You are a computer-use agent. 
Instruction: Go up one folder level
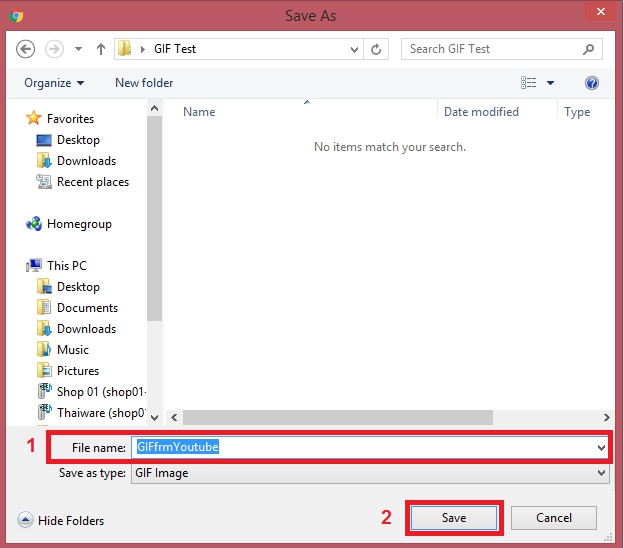click(x=101, y=49)
